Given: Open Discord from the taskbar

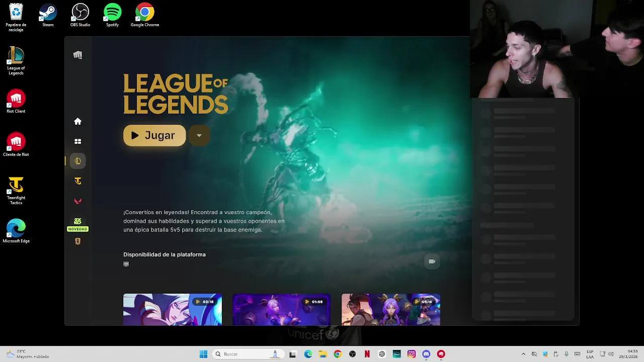Looking at the screenshot, I should tap(426, 354).
